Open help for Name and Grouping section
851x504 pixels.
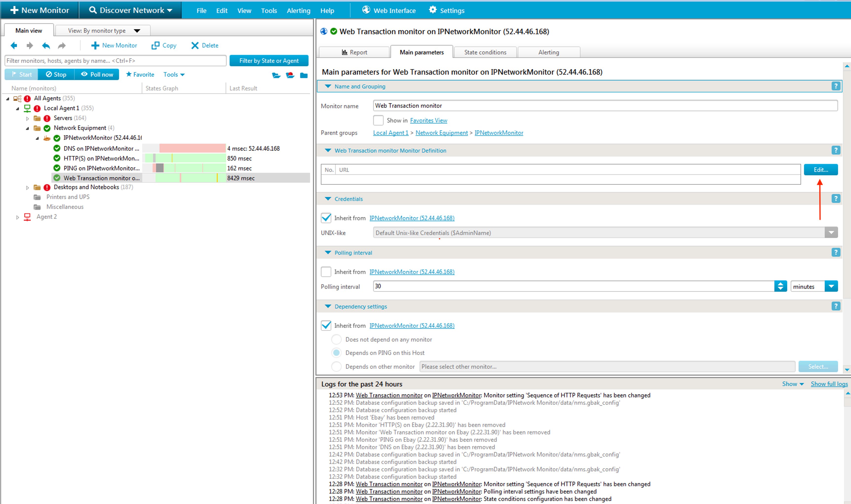(836, 86)
